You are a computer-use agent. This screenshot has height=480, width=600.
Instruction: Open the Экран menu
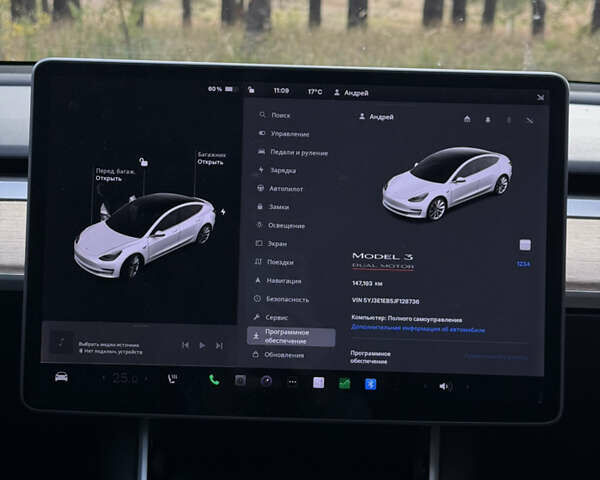pyautogui.click(x=271, y=243)
